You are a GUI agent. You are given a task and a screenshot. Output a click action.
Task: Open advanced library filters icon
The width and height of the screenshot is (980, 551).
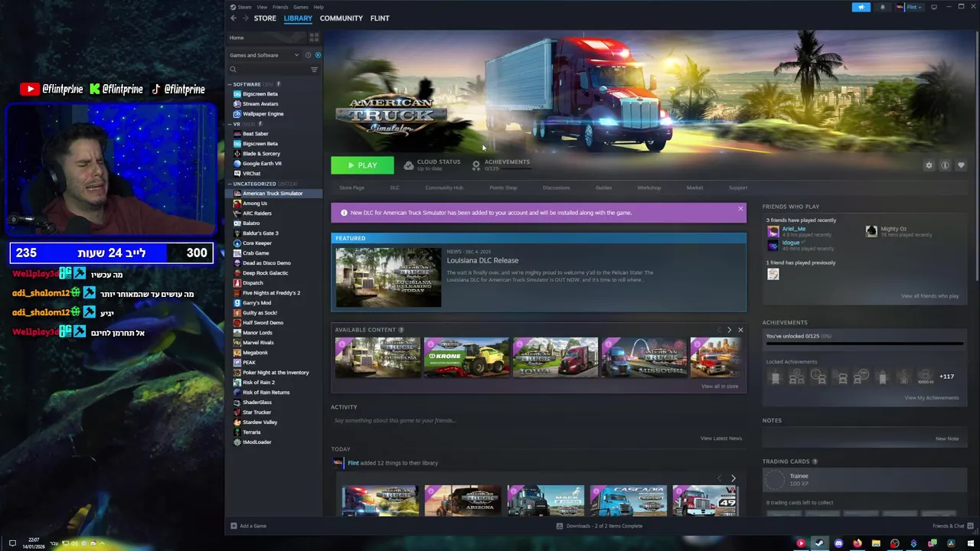(314, 70)
